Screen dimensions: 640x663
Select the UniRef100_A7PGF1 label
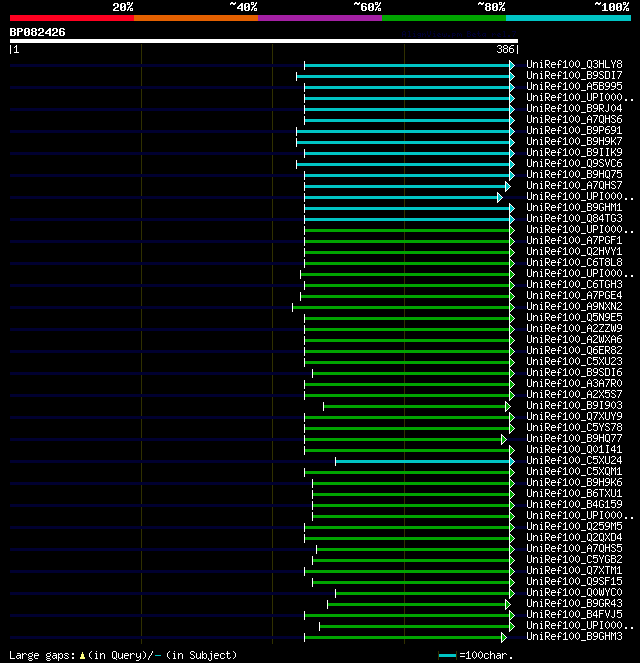tap(574, 241)
